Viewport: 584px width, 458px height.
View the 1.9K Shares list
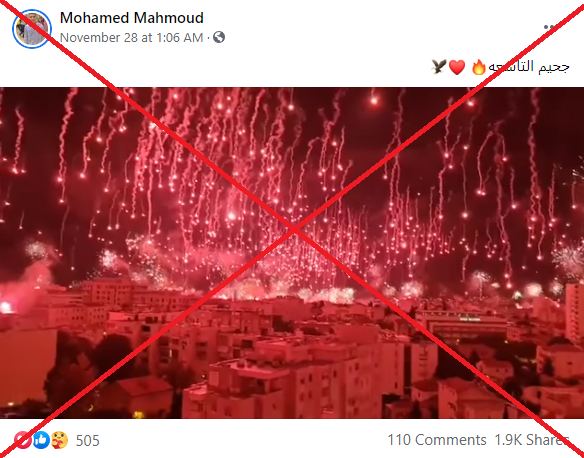[x=532, y=440]
